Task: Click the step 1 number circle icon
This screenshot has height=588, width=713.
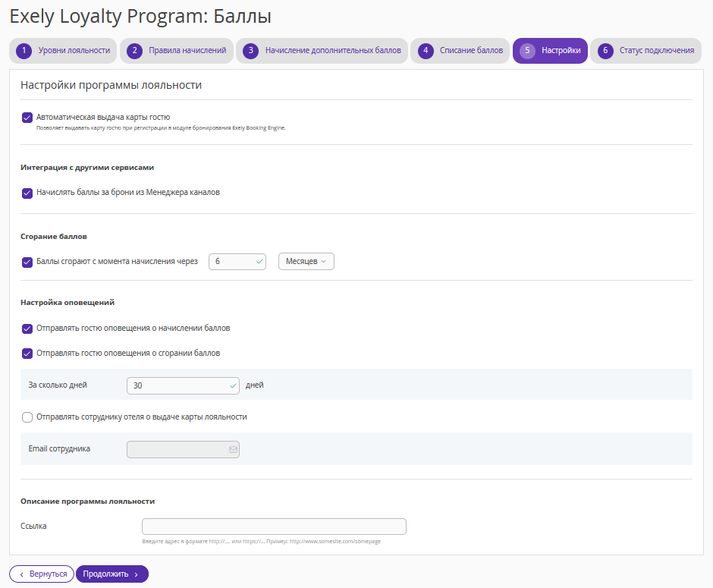Action: (x=24, y=51)
